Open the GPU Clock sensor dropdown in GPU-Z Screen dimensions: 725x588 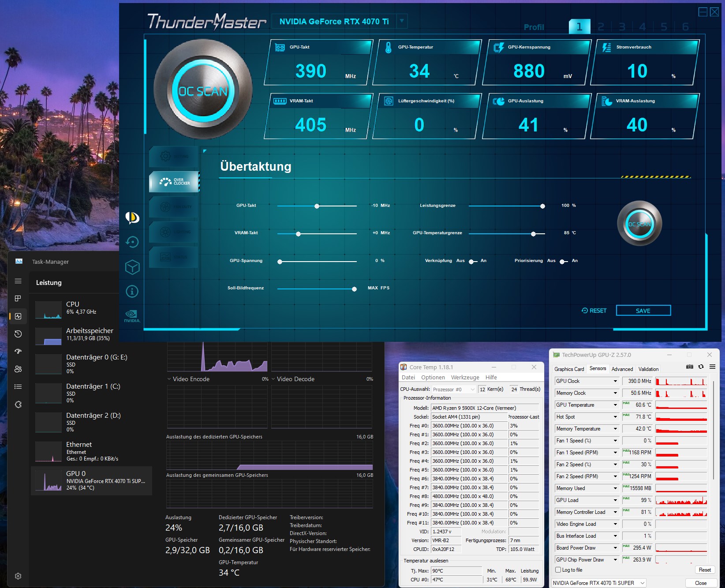[615, 381]
